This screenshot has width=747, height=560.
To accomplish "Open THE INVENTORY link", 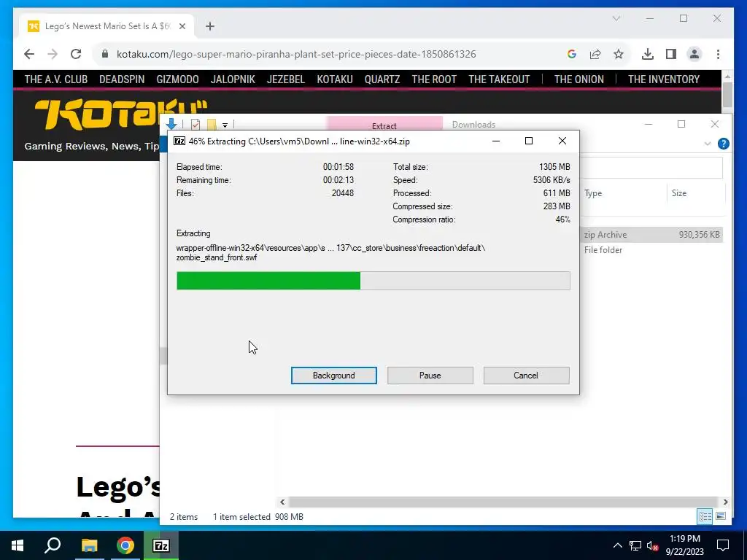I will pyautogui.click(x=664, y=79).
